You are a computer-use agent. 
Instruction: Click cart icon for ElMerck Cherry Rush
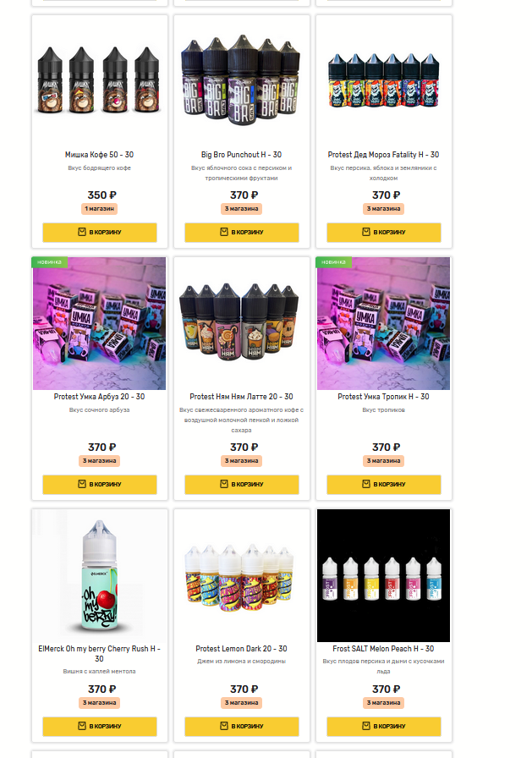[82, 726]
